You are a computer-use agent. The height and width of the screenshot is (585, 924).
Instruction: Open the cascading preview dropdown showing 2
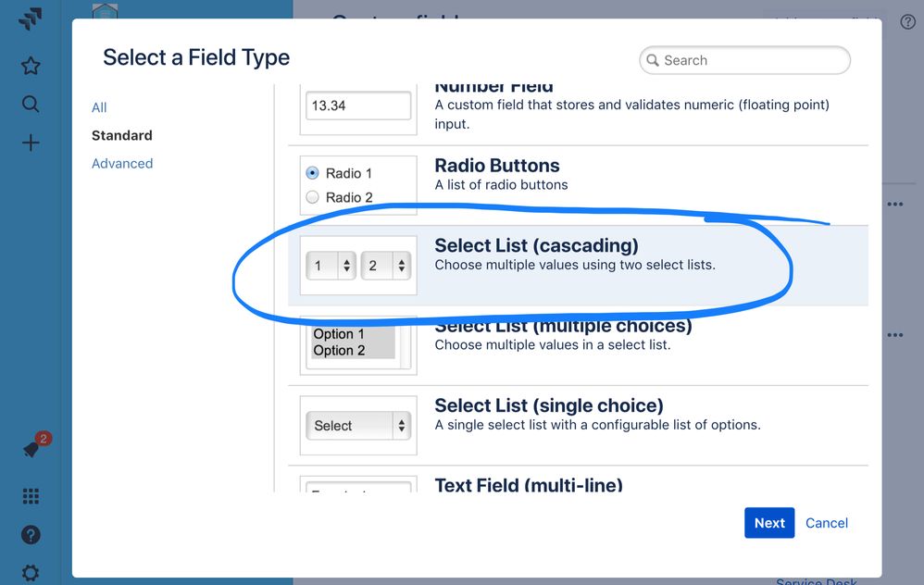tap(386, 266)
